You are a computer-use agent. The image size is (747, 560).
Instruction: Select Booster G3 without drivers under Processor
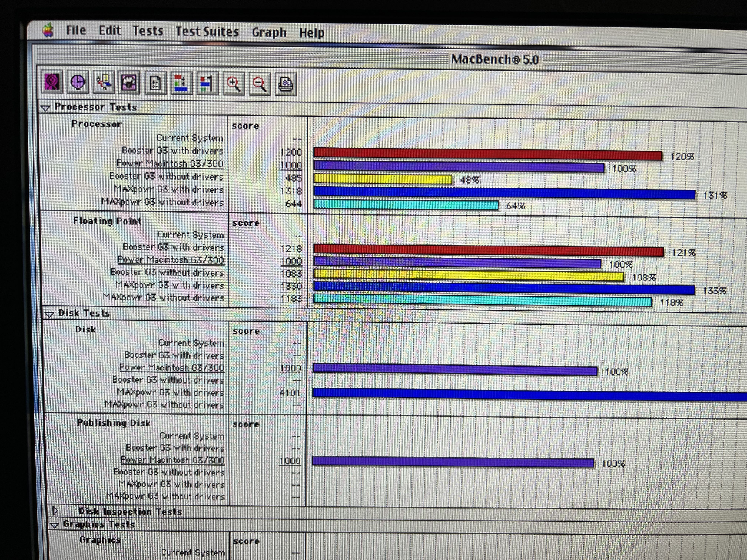coord(167,176)
